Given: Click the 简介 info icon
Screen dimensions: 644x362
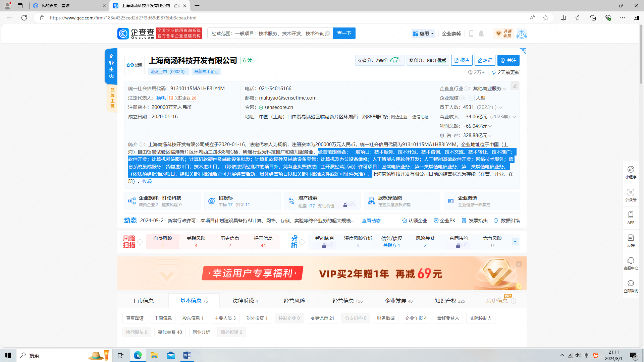Looking at the screenshot, I should point(141,144).
